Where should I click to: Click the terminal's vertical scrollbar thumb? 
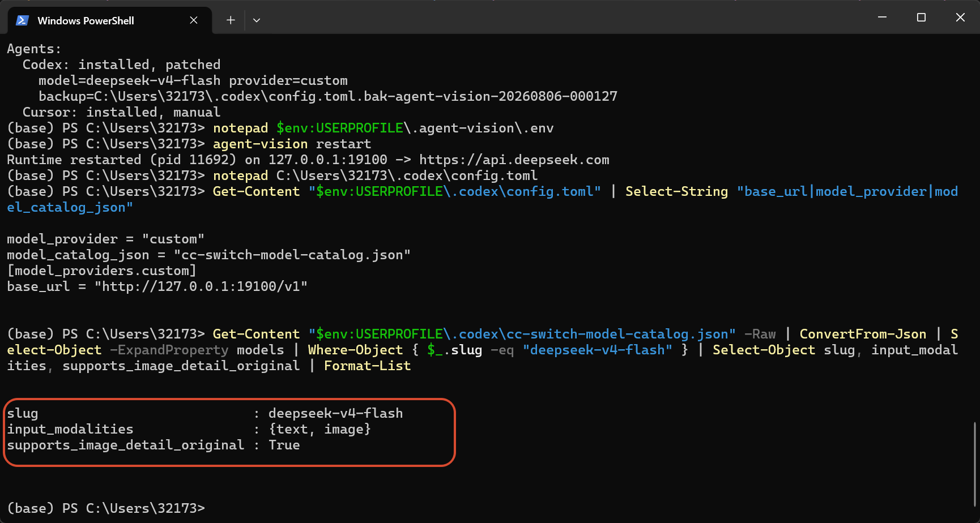975,464
